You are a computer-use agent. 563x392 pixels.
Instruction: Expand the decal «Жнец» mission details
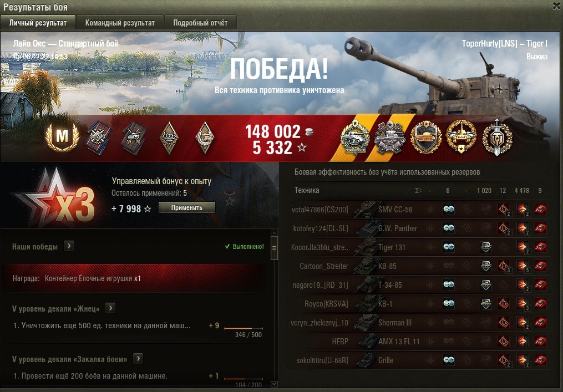click(x=110, y=308)
